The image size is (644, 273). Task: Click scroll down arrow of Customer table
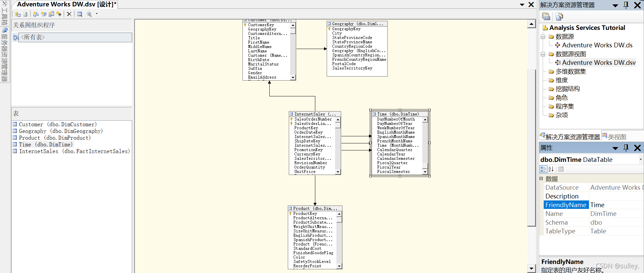[293, 78]
